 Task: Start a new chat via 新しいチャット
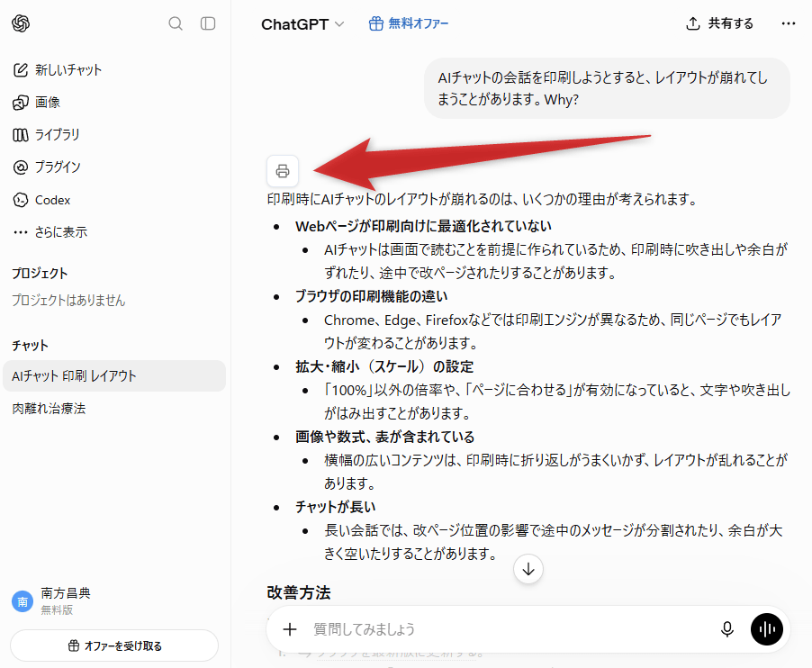tap(58, 70)
